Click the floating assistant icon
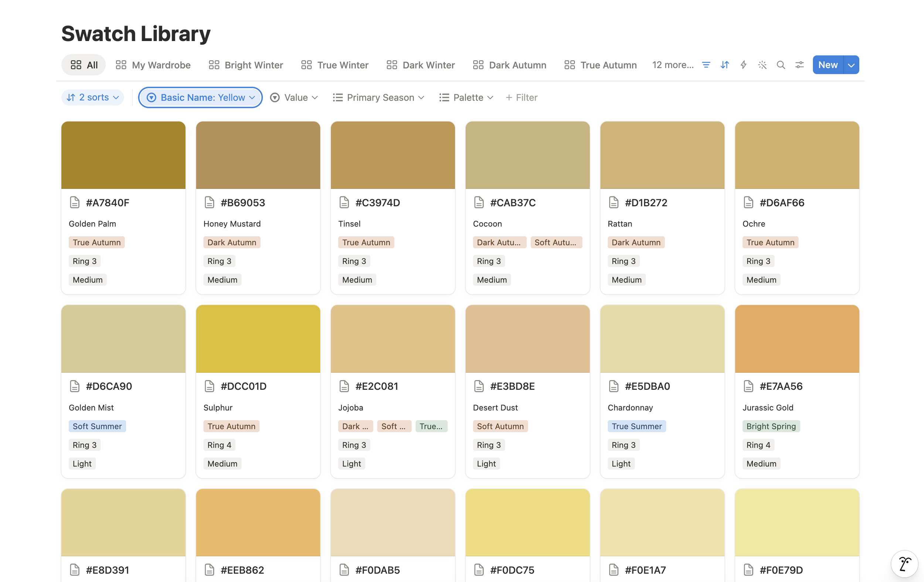The image size is (924, 582). coord(904,564)
